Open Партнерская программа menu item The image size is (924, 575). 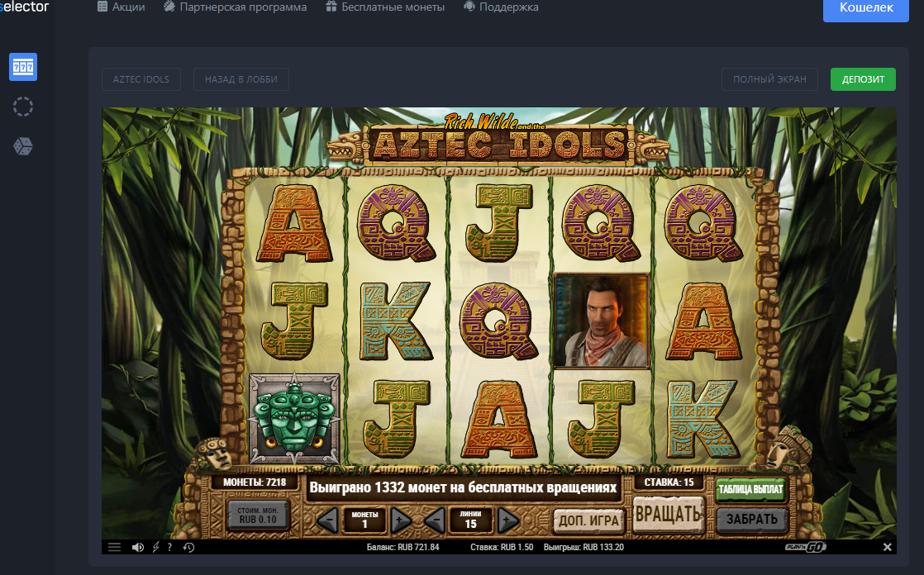(x=235, y=7)
